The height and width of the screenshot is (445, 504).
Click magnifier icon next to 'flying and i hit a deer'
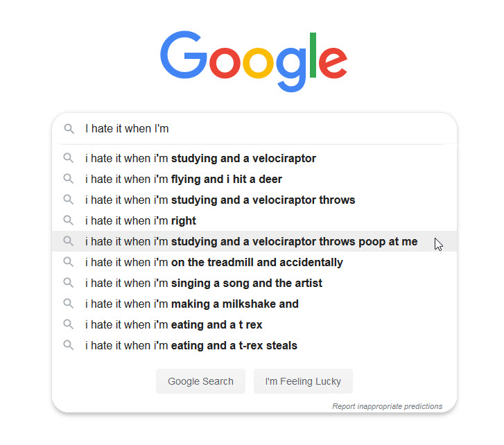[x=69, y=179]
